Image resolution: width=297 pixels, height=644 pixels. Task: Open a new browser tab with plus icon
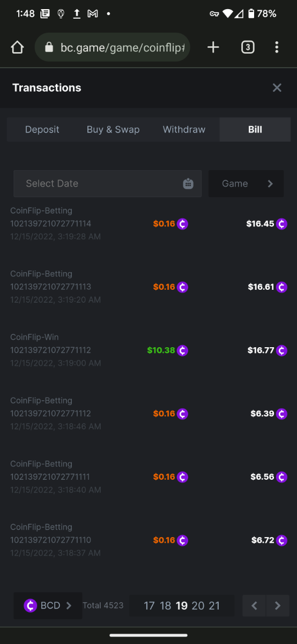pos(213,47)
